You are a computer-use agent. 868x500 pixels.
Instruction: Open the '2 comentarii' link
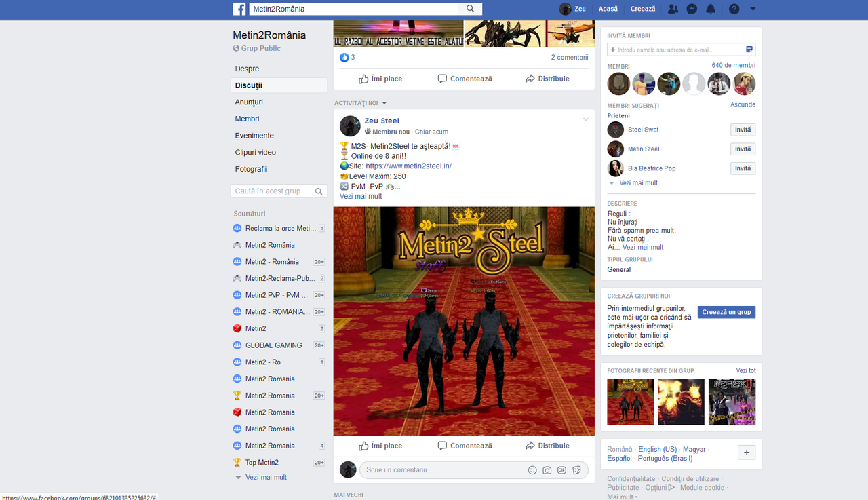coord(570,58)
